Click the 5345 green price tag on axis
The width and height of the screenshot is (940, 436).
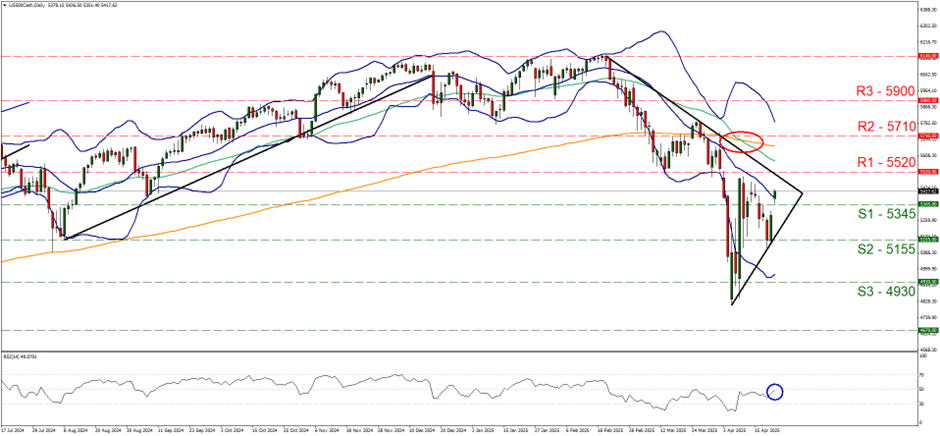(x=927, y=205)
